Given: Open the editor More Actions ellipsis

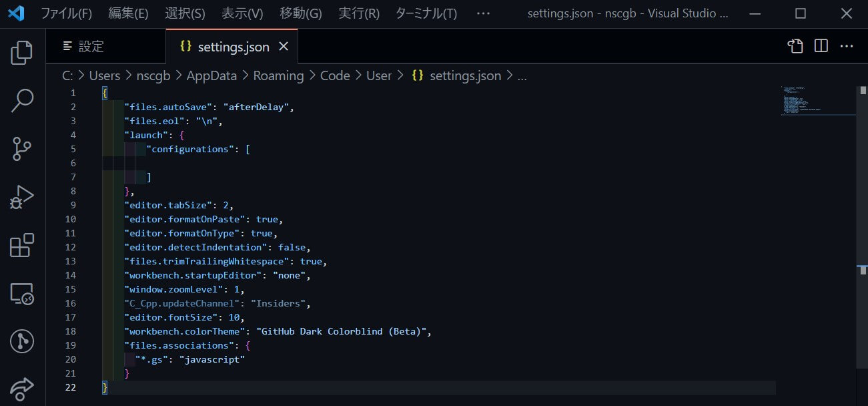Looking at the screenshot, I should click(847, 46).
